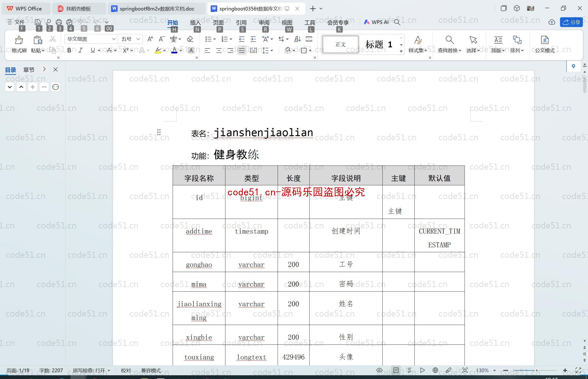Open Print Preview icon in quick access bar
588x379 pixels.
(70, 22)
